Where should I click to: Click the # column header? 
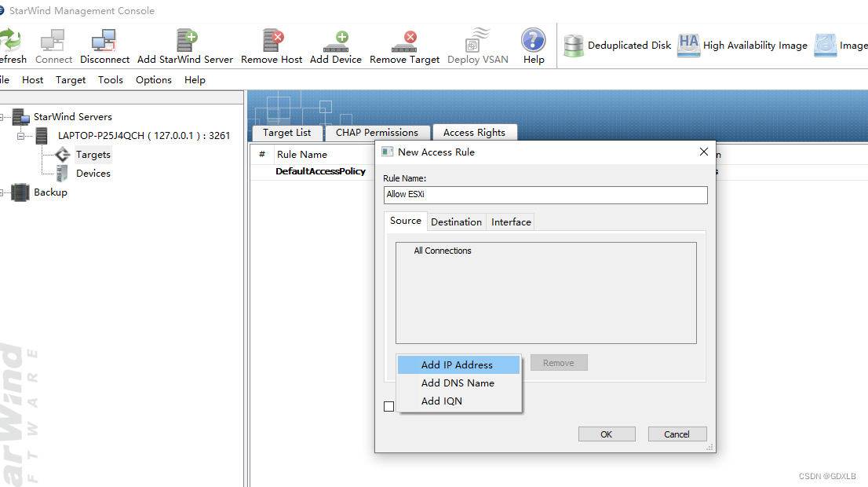262,155
